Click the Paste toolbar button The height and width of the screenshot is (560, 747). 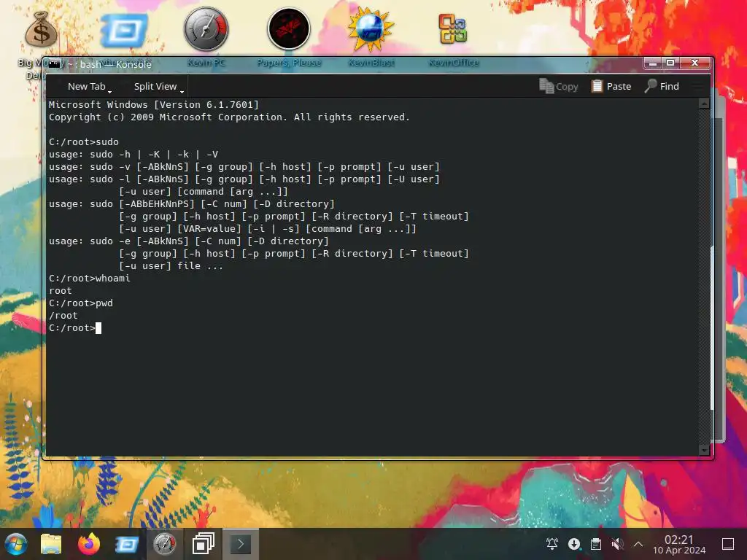(x=611, y=86)
